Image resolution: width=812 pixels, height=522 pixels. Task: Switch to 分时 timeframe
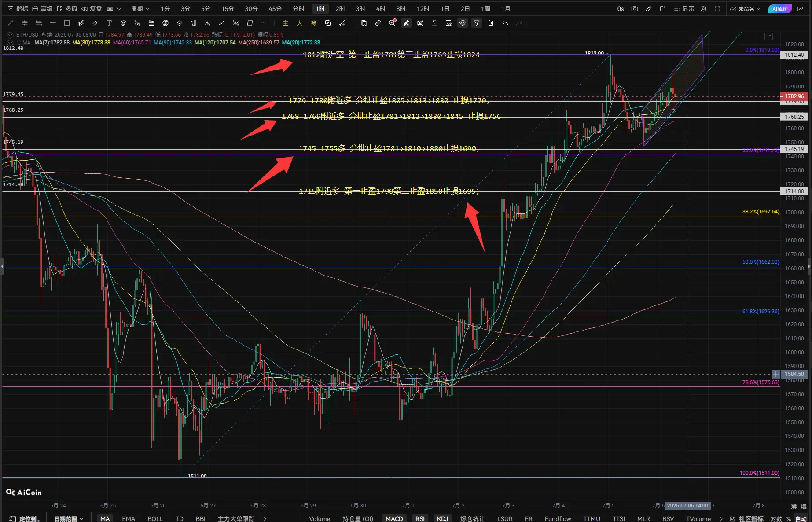coord(298,9)
